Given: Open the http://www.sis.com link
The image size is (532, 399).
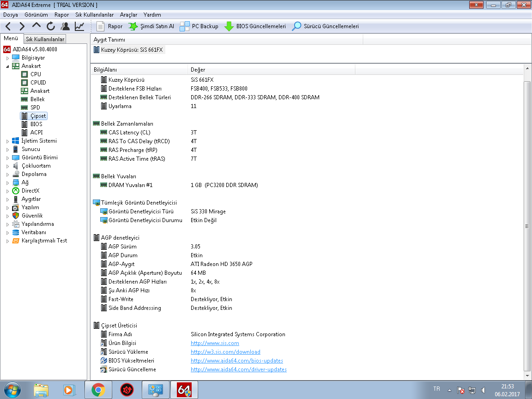Looking at the screenshot, I should 215,343.
